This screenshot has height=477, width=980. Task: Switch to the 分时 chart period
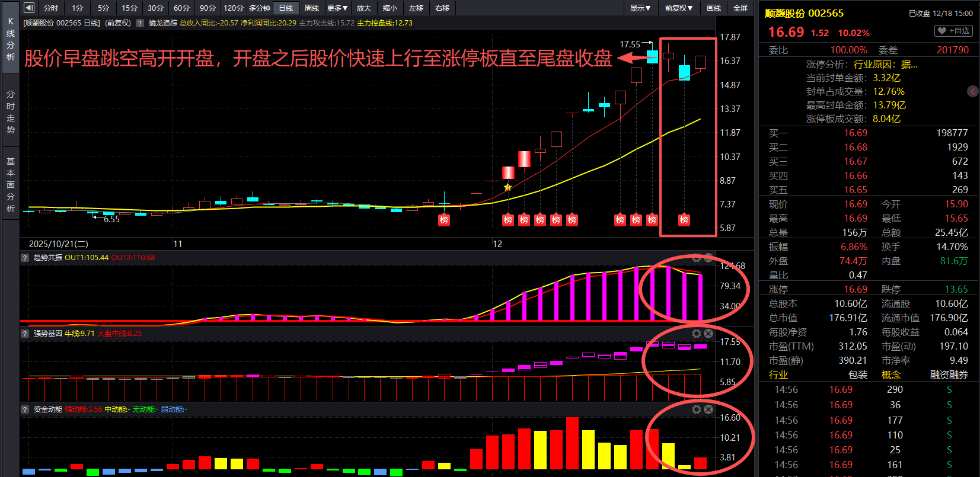[51, 8]
